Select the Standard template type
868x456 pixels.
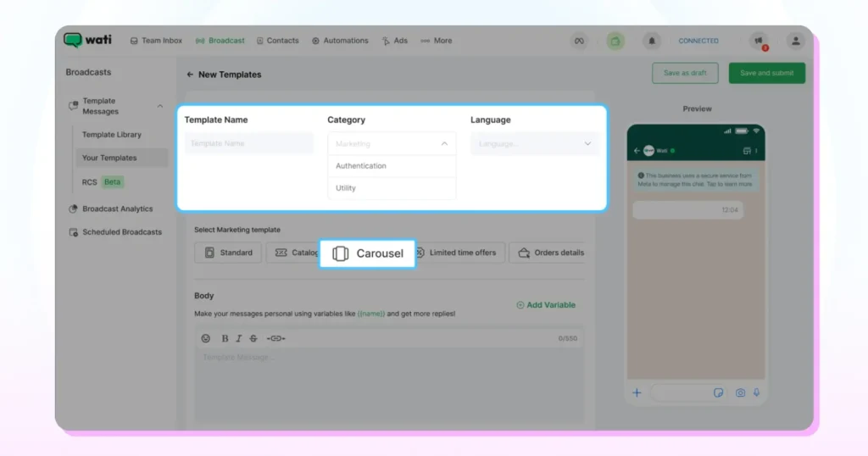[228, 253]
